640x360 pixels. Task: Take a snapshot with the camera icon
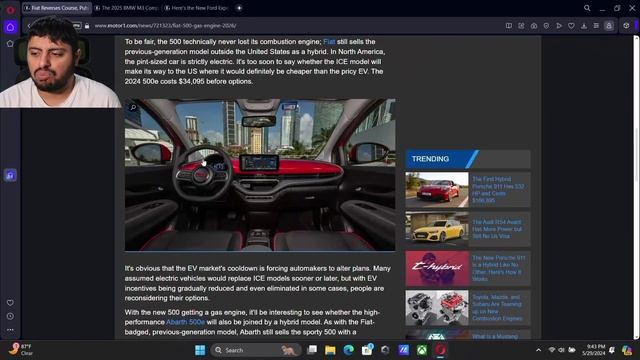pos(534,26)
